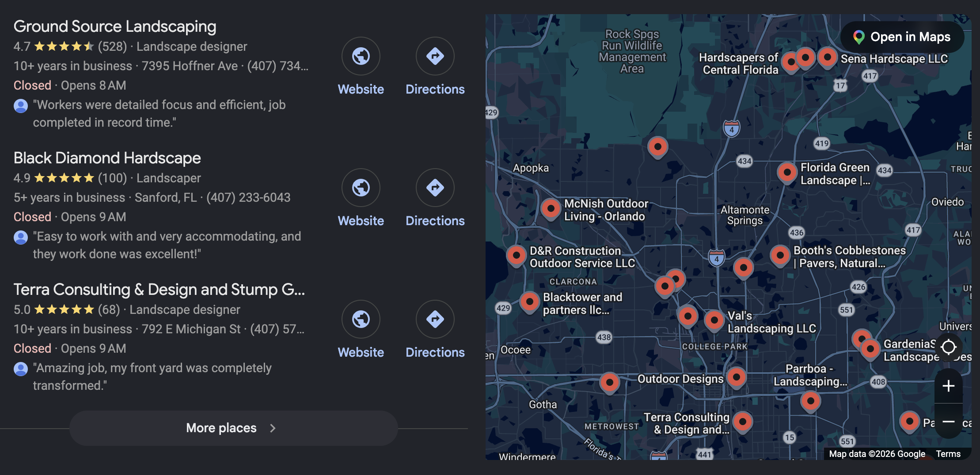This screenshot has width=980, height=475.
Task: Open the map in Google Maps
Action: (902, 37)
